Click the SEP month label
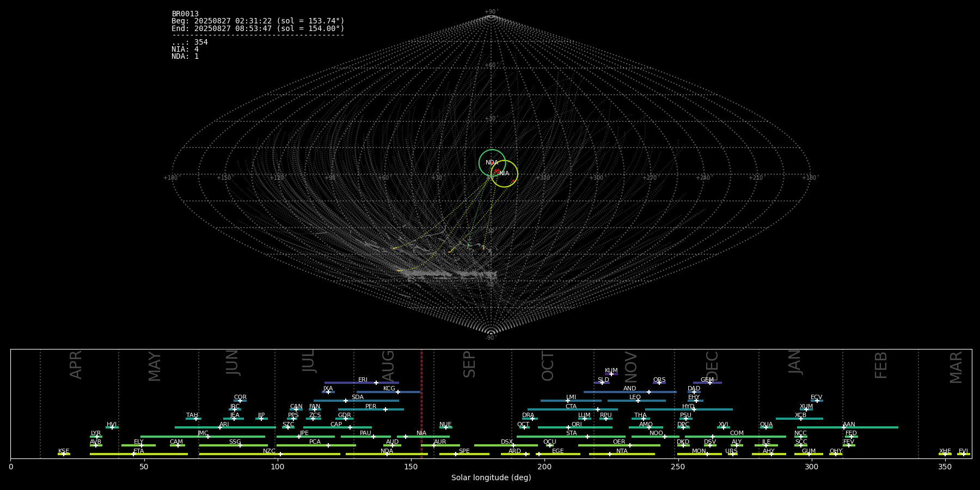The image size is (980, 490). (469, 364)
